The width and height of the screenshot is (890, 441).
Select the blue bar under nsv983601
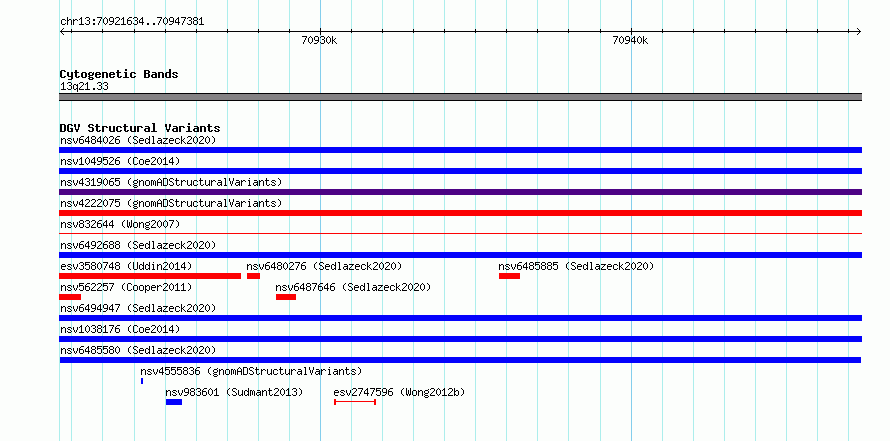point(174,402)
